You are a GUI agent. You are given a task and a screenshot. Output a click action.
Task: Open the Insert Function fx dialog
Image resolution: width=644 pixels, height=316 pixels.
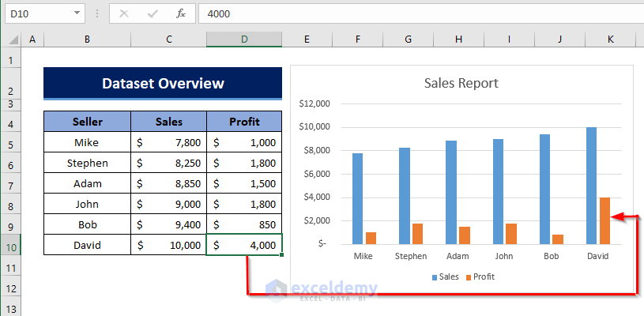click(x=181, y=13)
